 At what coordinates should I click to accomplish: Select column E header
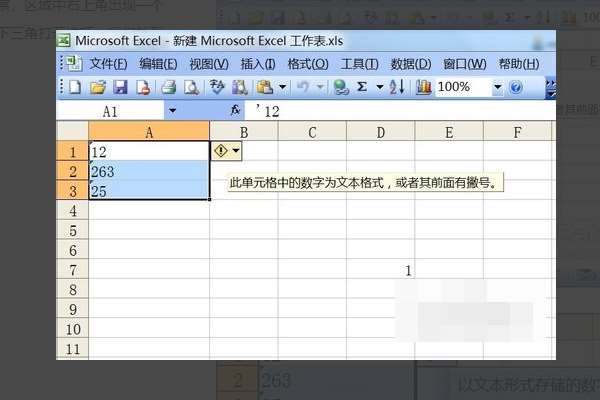coord(449,132)
